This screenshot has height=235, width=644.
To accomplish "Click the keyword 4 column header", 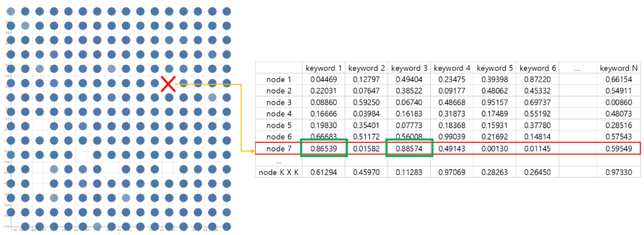I will pyautogui.click(x=452, y=68).
